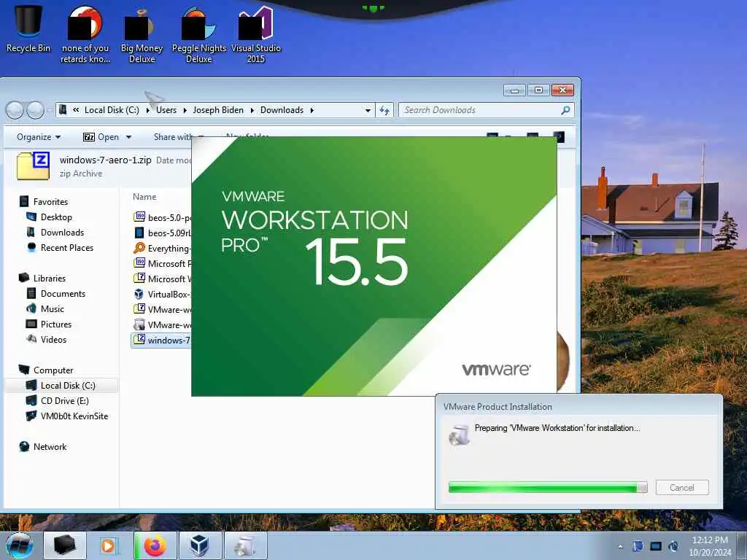The image size is (747, 560).
Task: Expand the address bar history dropdown
Action: [x=368, y=110]
